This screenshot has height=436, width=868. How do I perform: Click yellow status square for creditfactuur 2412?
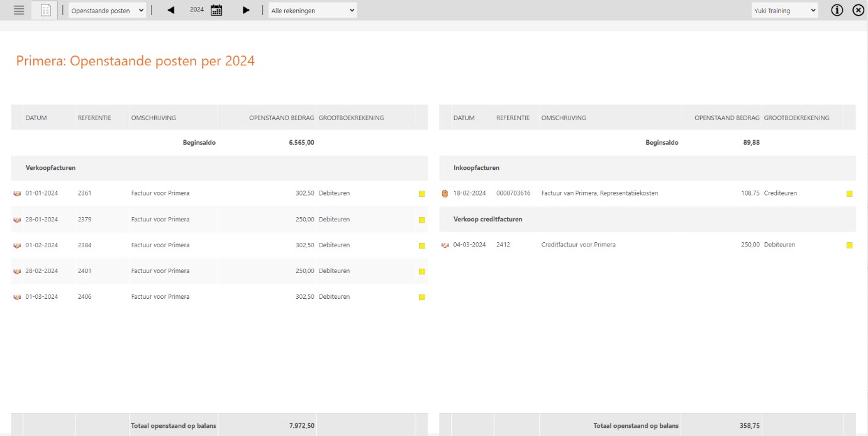click(849, 245)
